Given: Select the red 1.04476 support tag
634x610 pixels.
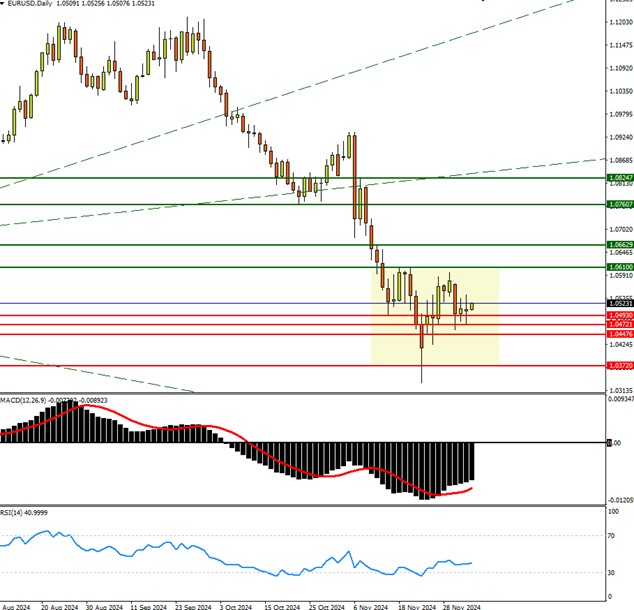Looking at the screenshot, I should (x=619, y=334).
